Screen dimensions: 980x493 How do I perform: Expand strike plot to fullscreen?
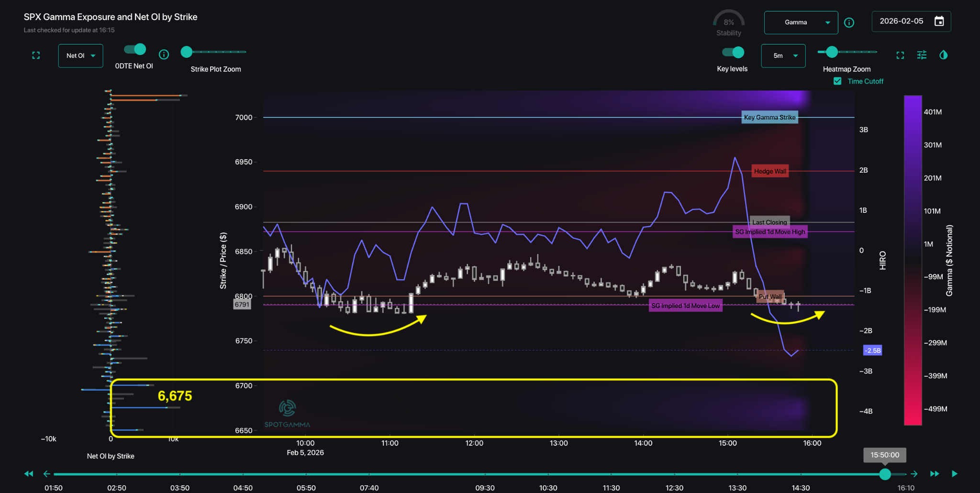click(x=36, y=55)
